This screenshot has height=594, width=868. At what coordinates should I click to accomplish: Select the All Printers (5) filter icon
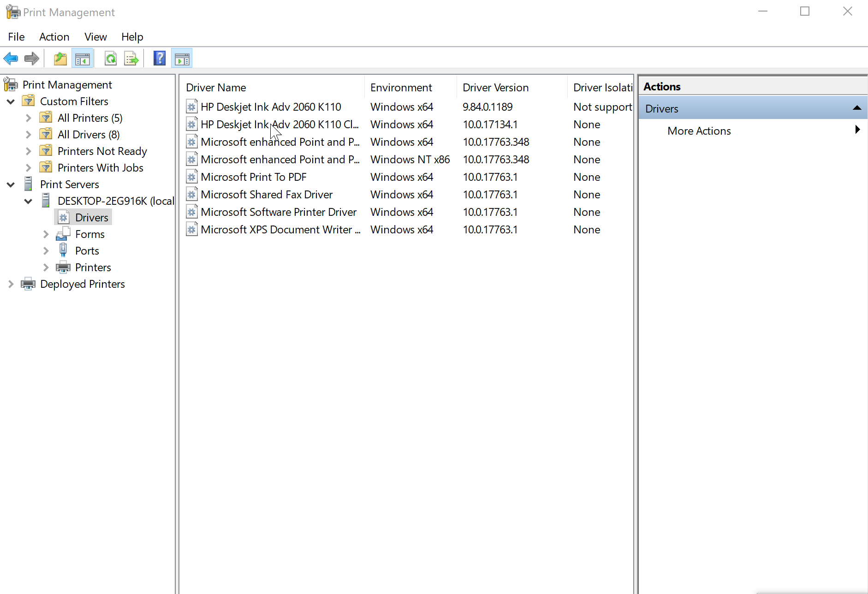[46, 117]
